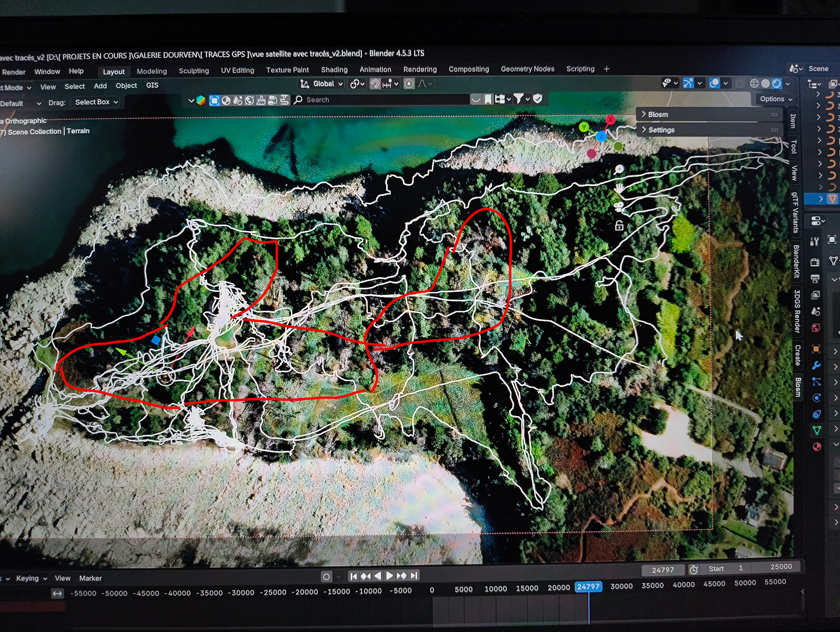Toggle the camera view icon
Screen dimensions: 840x632
tap(619, 206)
